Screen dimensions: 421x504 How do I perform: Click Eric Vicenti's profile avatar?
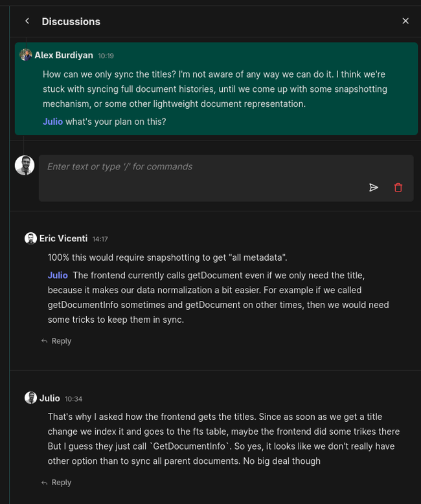pos(30,239)
